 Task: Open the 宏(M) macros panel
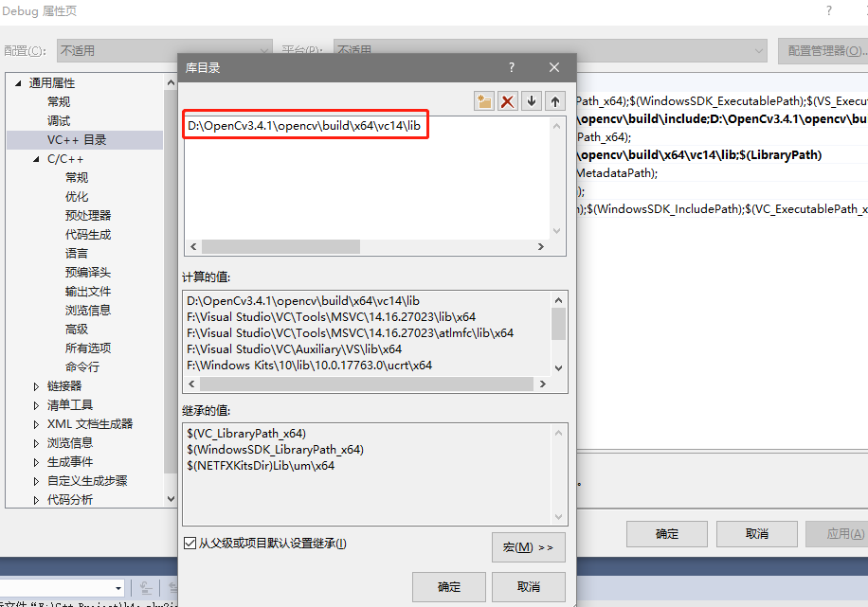pyautogui.click(x=528, y=547)
